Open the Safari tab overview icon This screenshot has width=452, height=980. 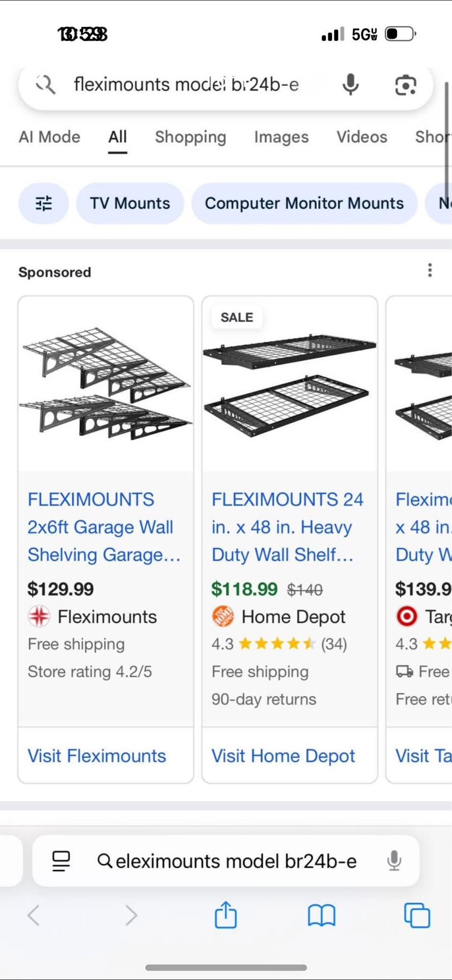(x=417, y=915)
